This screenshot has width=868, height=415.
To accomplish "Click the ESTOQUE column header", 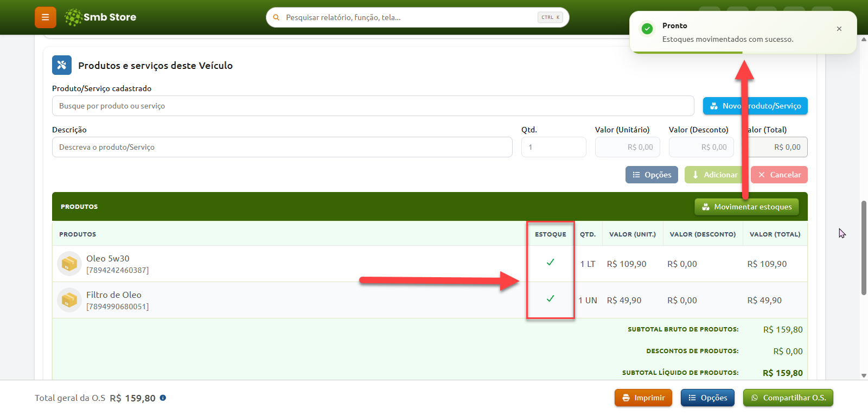I will (x=551, y=234).
